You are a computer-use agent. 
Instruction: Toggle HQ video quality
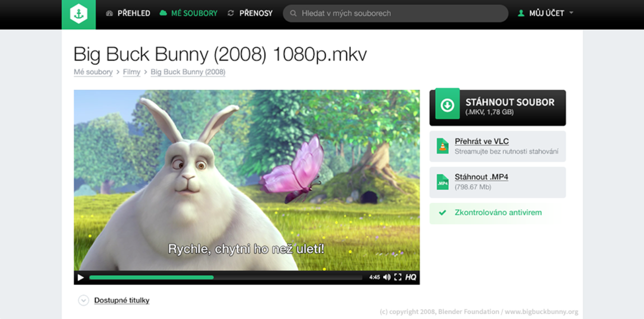coord(410,277)
